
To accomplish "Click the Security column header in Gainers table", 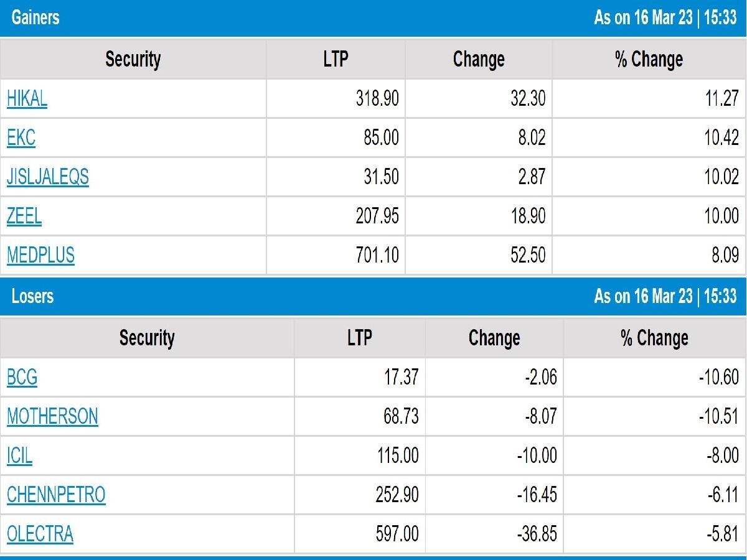I will click(x=134, y=60).
